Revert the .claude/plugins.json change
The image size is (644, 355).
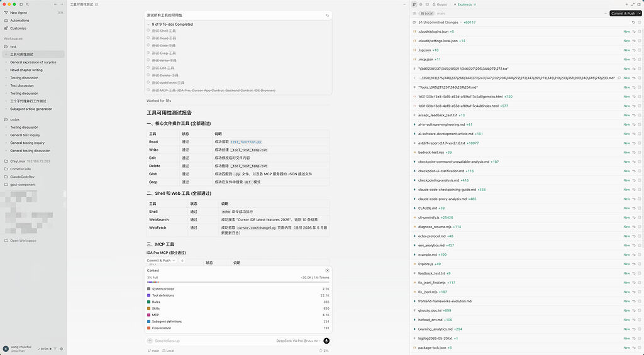(634, 31)
